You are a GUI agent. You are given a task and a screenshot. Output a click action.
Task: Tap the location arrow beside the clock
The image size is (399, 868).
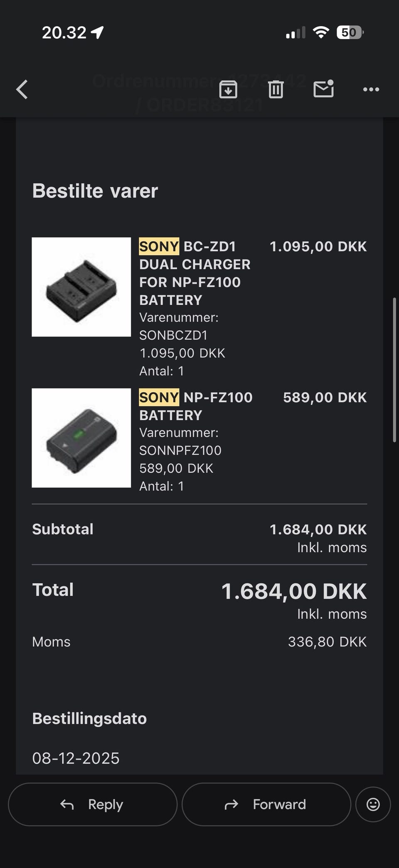point(98,32)
